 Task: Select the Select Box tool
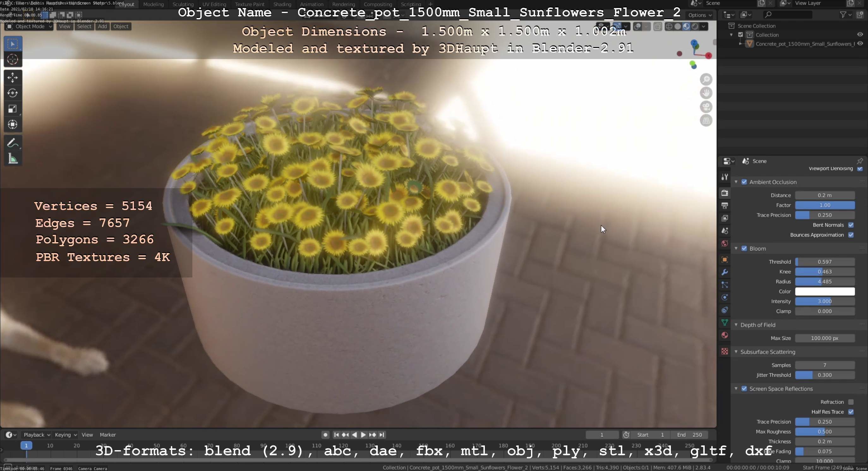coord(12,44)
